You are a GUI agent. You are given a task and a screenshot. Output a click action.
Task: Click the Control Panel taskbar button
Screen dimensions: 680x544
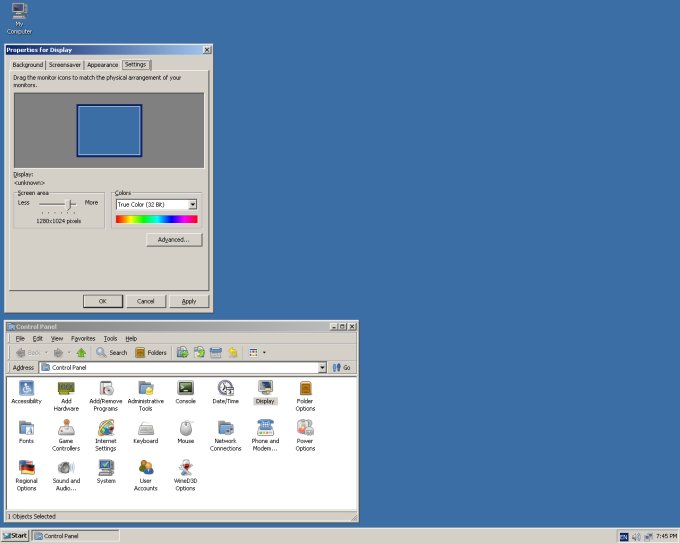tap(75, 536)
